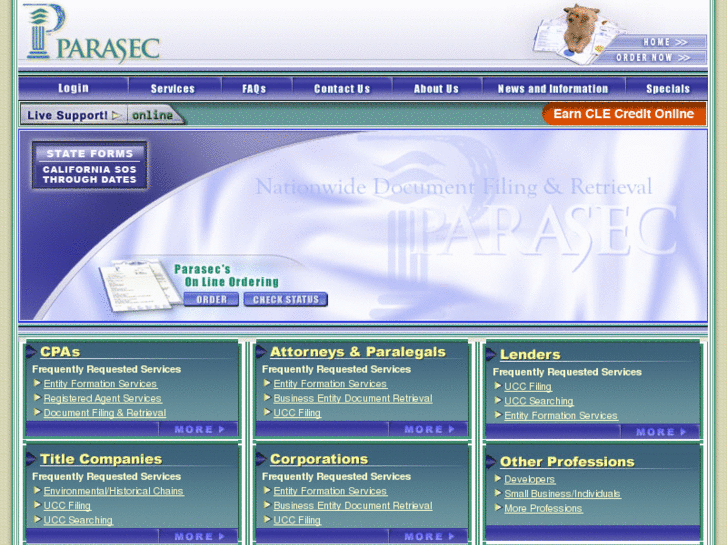
Task: Click the Live Support online badge
Action: [x=102, y=115]
